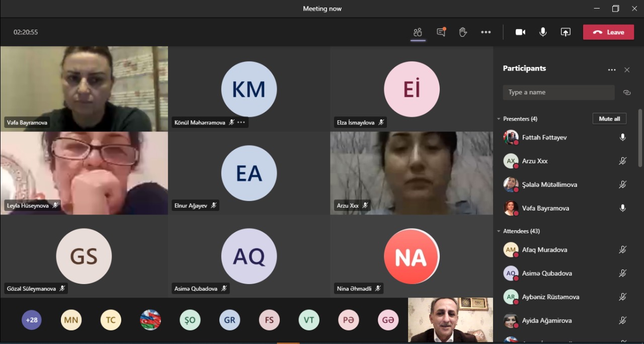Click the EA avatar of Elnur Ağayev
Image resolution: width=644 pixels, height=344 pixels.
(x=249, y=173)
